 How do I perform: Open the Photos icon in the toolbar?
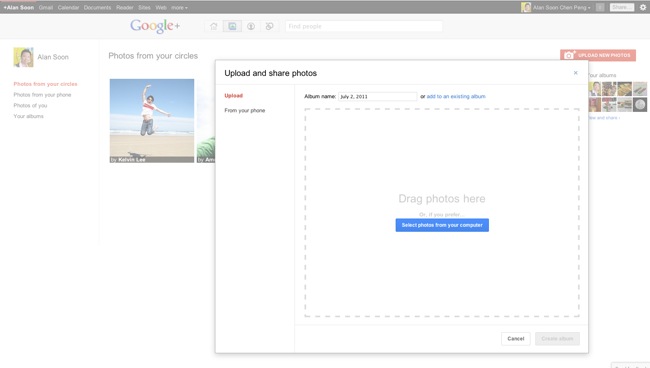(232, 26)
